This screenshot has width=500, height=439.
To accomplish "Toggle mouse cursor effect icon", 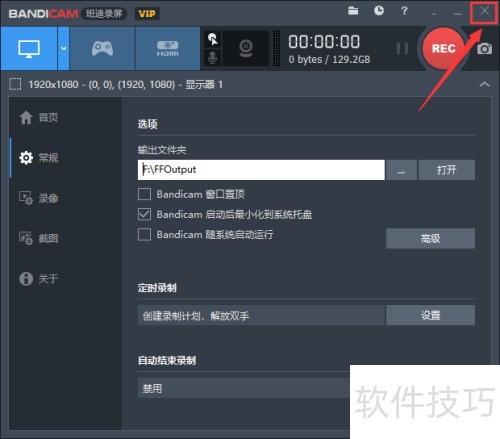I will [x=213, y=39].
